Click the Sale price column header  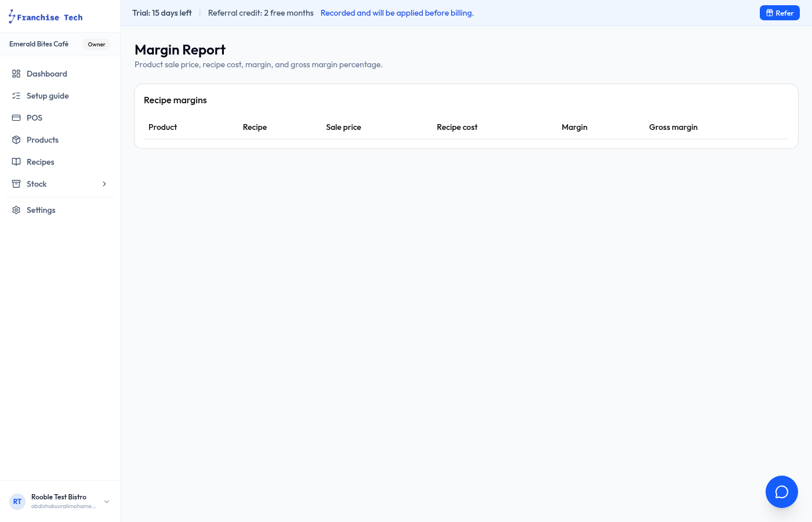click(343, 127)
